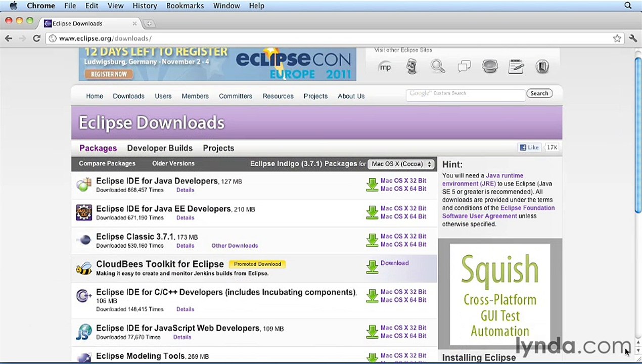Screen dimensions: 642x364
Task: Click the 'mp' Eclipse Marketplace site icon
Action: (385, 67)
